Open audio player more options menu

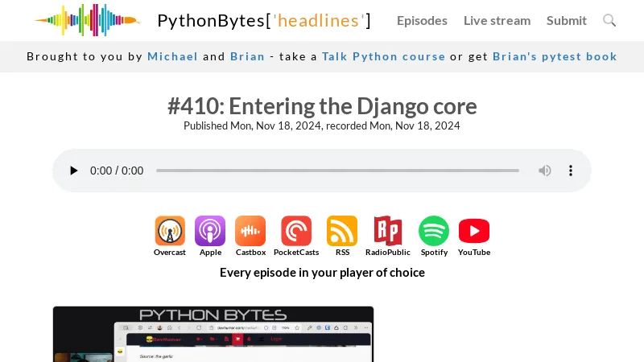(x=571, y=171)
